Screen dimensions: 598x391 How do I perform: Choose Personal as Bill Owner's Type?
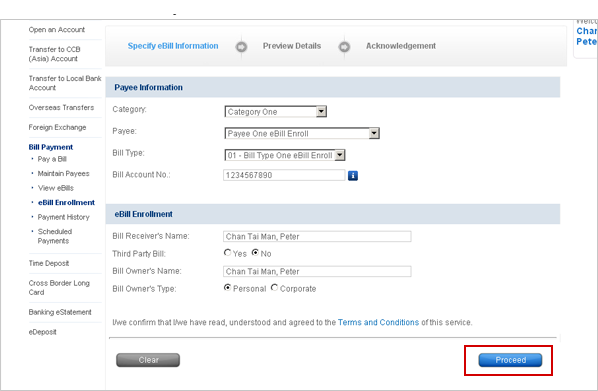point(228,288)
